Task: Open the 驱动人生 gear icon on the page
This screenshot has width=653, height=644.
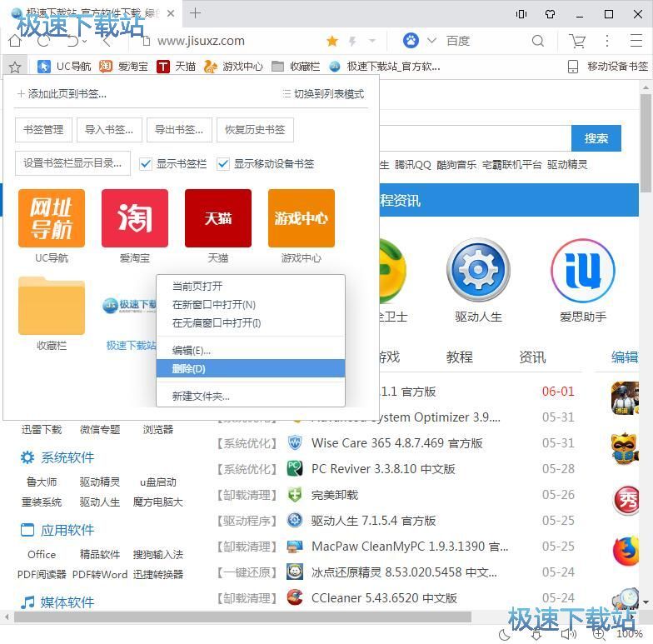Action: click(478, 270)
